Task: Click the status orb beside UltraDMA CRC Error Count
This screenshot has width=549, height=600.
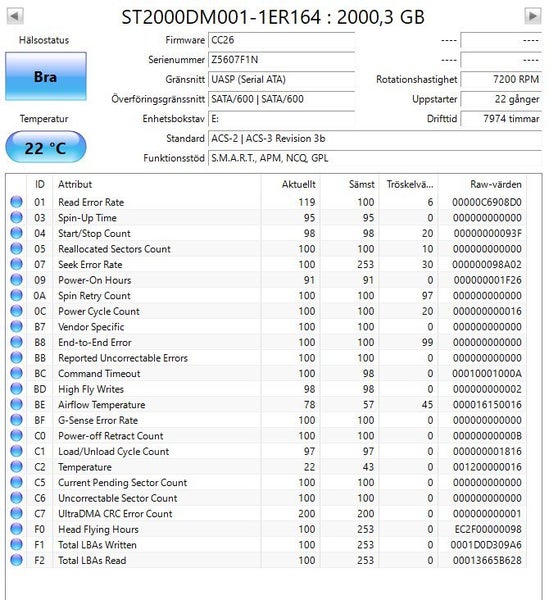Action: pyautogui.click(x=16, y=514)
